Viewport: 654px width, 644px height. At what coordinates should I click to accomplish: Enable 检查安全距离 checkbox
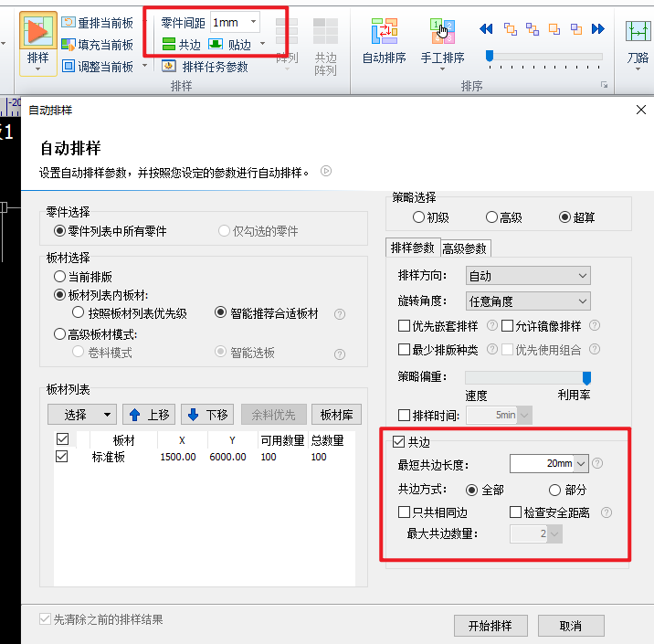point(515,512)
